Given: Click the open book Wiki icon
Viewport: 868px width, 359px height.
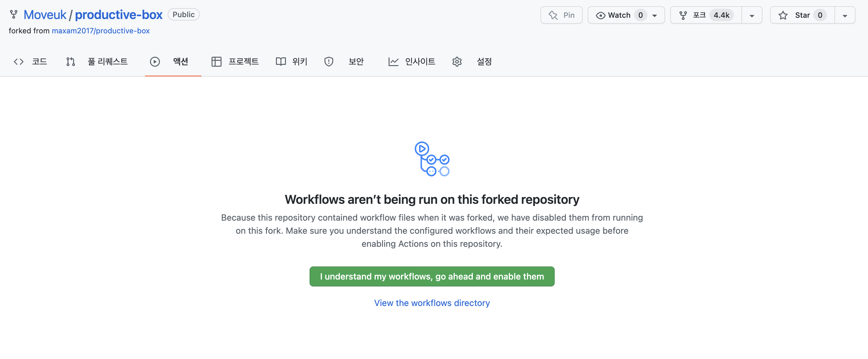Looking at the screenshot, I should coord(280,61).
